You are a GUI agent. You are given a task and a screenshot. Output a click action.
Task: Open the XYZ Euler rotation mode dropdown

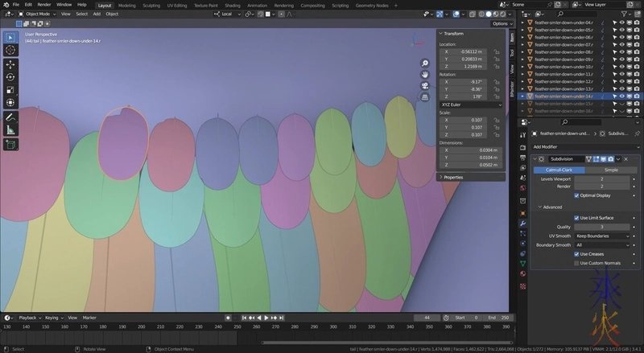click(x=471, y=105)
